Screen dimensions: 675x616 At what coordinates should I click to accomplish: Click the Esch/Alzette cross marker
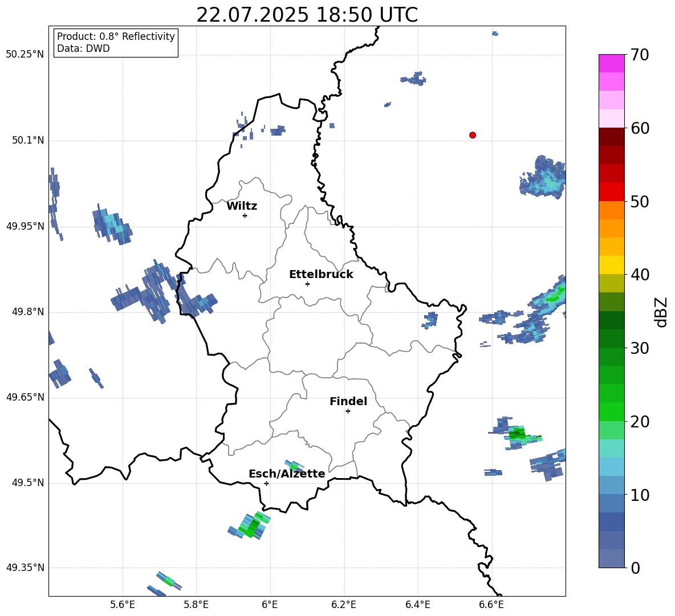pos(266,483)
